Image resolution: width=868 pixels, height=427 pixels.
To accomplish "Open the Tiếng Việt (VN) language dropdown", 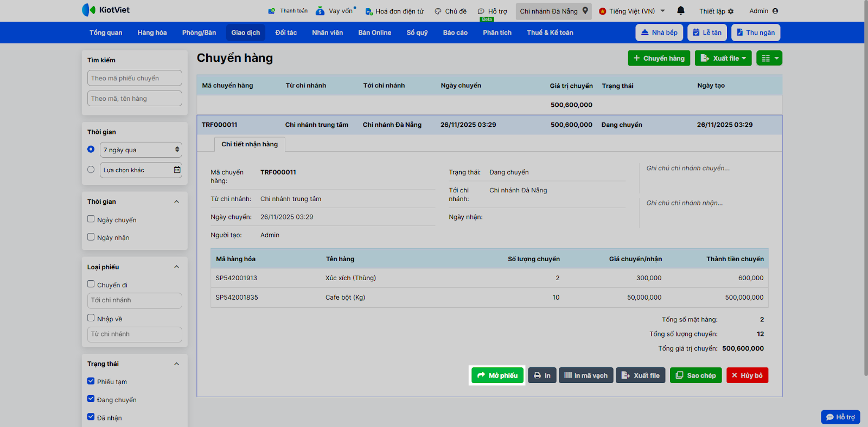I will pyautogui.click(x=633, y=11).
